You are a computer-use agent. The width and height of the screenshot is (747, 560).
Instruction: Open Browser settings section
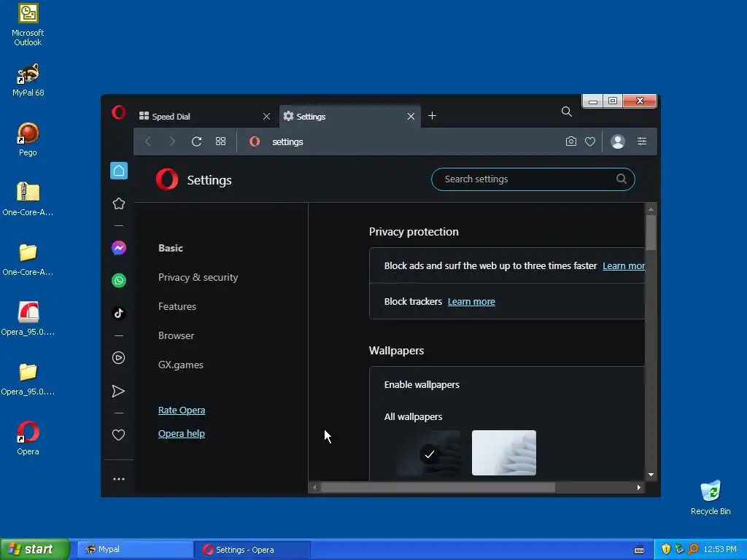176,335
